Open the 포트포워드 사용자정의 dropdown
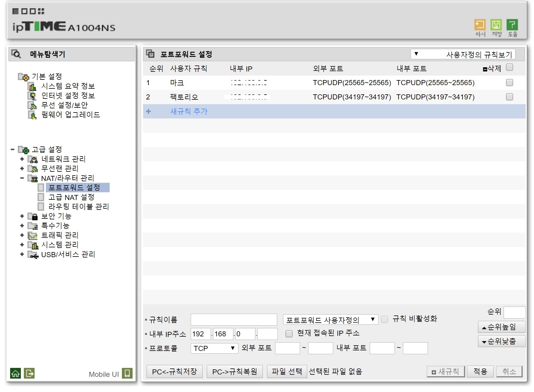The height and width of the screenshot is (392, 534). 330,320
